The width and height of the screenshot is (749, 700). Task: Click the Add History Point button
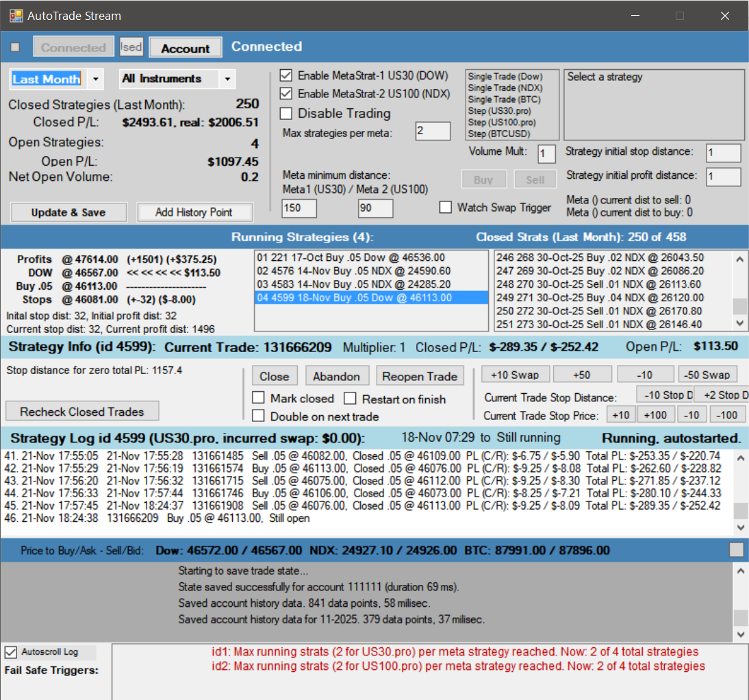tap(194, 212)
